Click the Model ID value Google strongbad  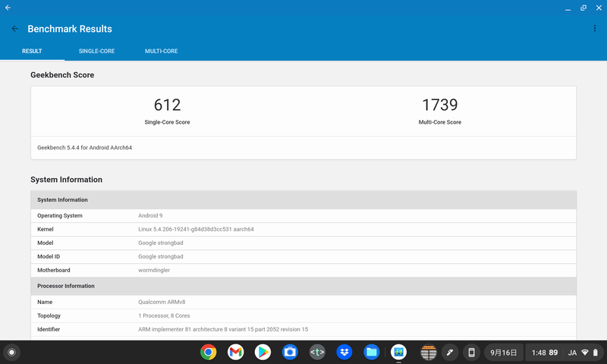[x=161, y=256]
